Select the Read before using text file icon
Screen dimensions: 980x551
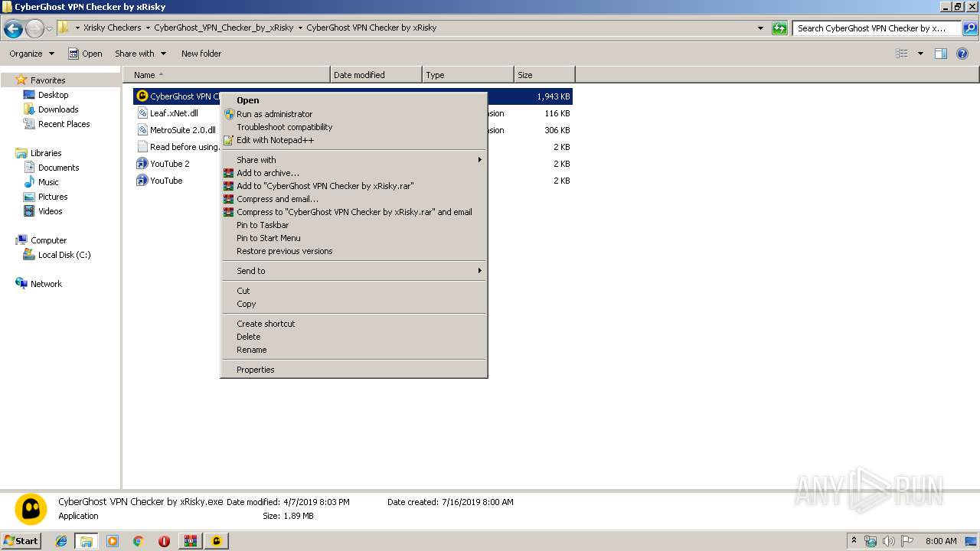(x=142, y=147)
